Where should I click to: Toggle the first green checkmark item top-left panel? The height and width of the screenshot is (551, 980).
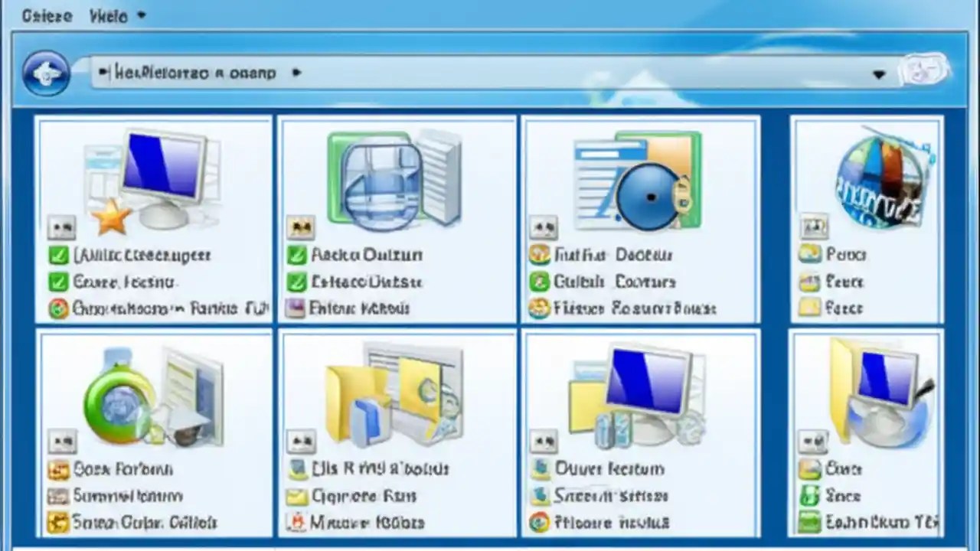pyautogui.click(x=60, y=255)
